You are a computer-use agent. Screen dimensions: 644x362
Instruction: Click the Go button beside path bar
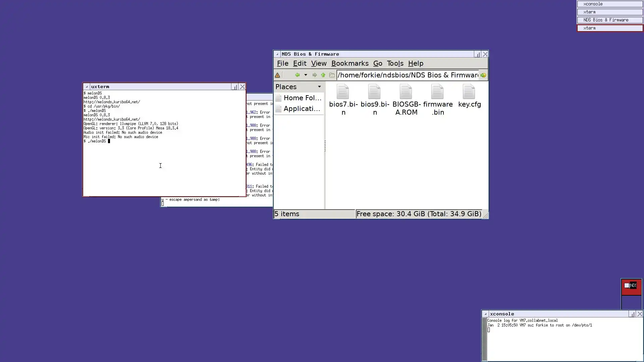[483, 75]
